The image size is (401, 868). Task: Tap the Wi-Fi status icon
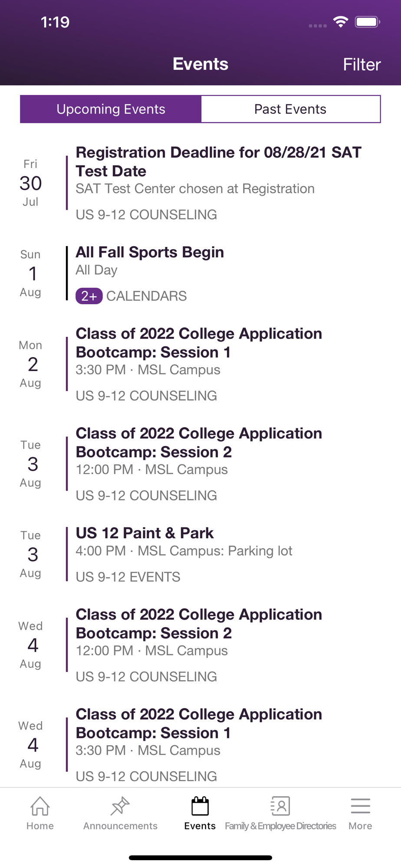tap(341, 22)
